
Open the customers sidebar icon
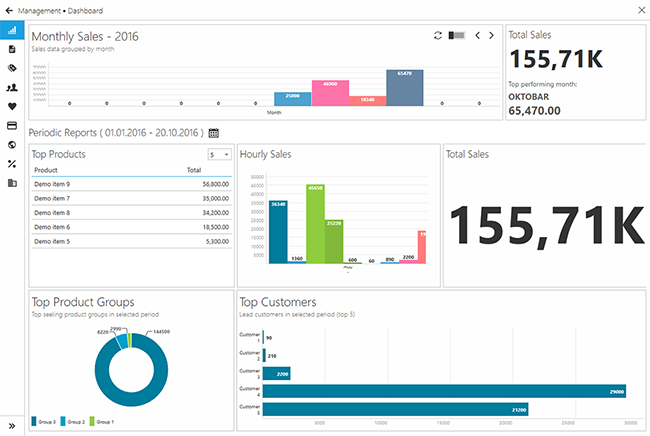click(11, 87)
